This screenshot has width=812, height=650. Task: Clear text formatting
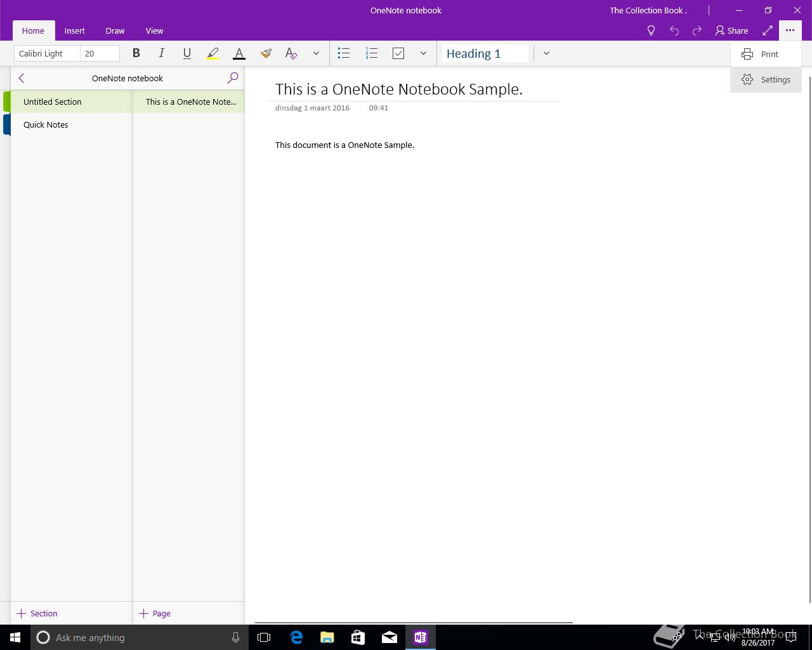[x=291, y=53]
